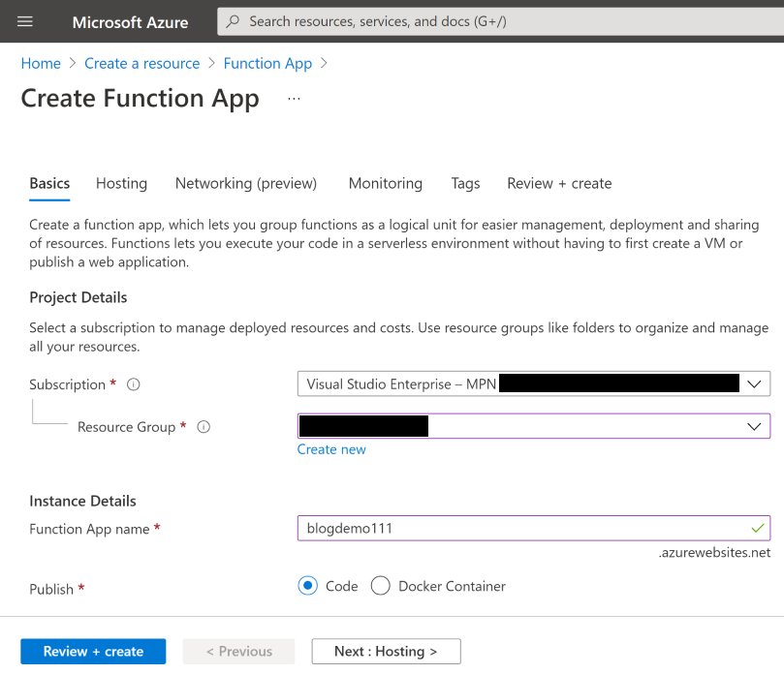Click the Resource Group field label
This screenshot has height=674, width=784.
[127, 427]
